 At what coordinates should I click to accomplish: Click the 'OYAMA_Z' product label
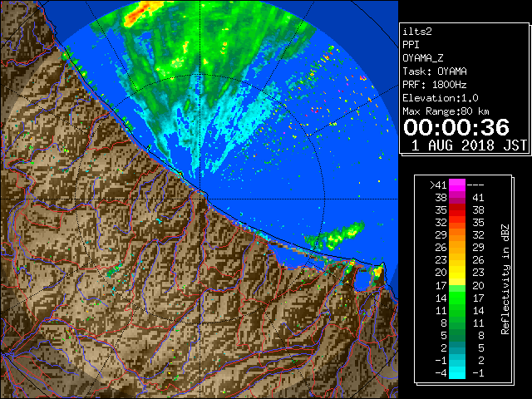[x=423, y=58]
